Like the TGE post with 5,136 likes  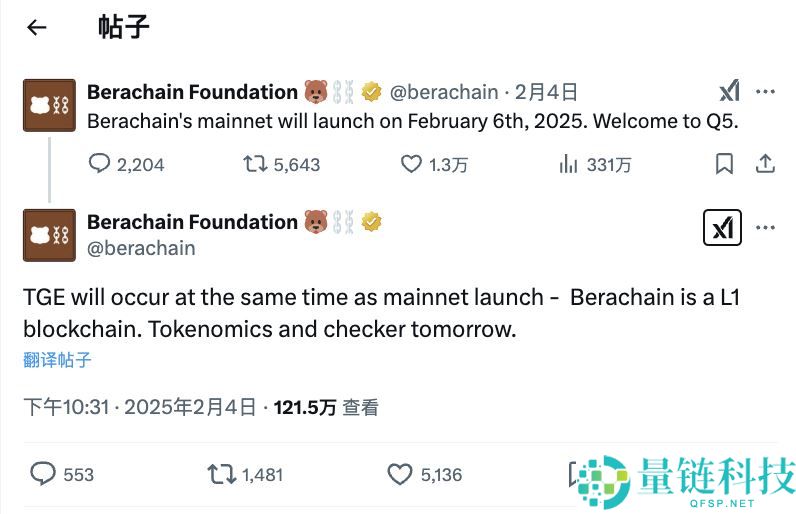(399, 474)
